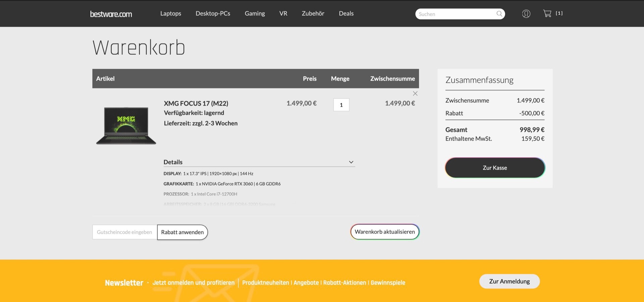This screenshot has width=644, height=302.
Task: Click the Zwischensumme column header
Action: coord(392,79)
